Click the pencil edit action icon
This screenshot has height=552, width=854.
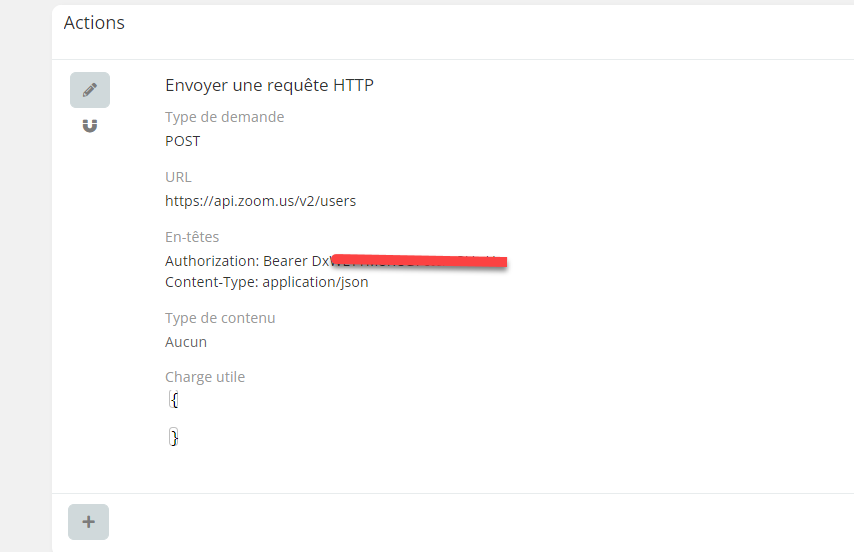pos(90,90)
